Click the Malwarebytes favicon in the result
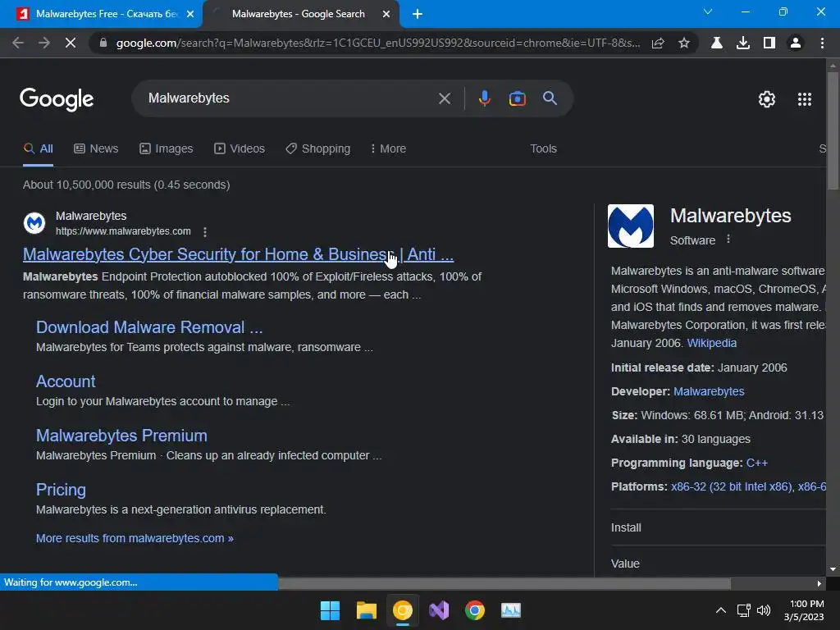The width and height of the screenshot is (840, 630). [34, 223]
